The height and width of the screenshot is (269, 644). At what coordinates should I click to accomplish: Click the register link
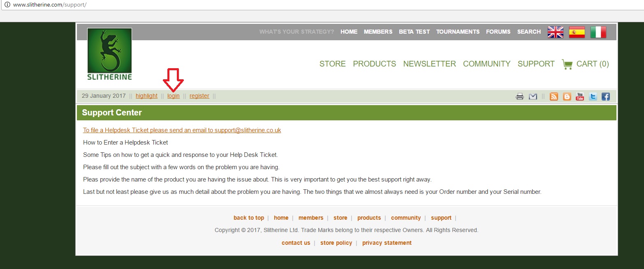199,96
